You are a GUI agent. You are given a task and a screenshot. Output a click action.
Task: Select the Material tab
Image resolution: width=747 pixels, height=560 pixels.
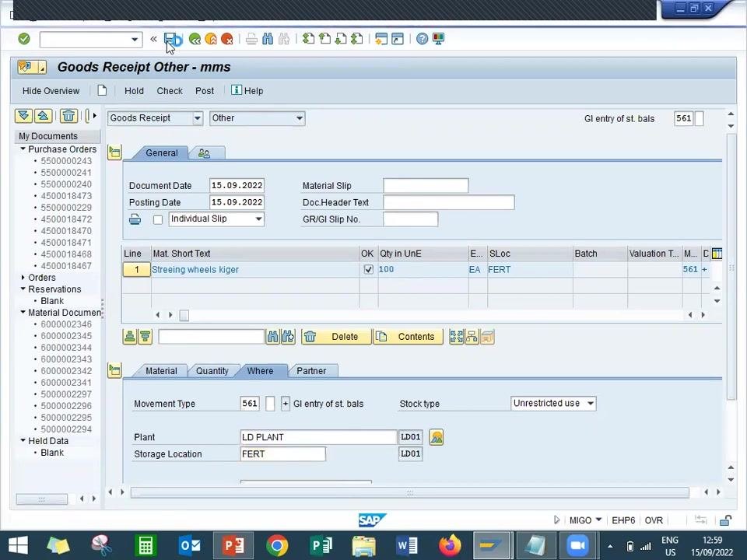[161, 371]
